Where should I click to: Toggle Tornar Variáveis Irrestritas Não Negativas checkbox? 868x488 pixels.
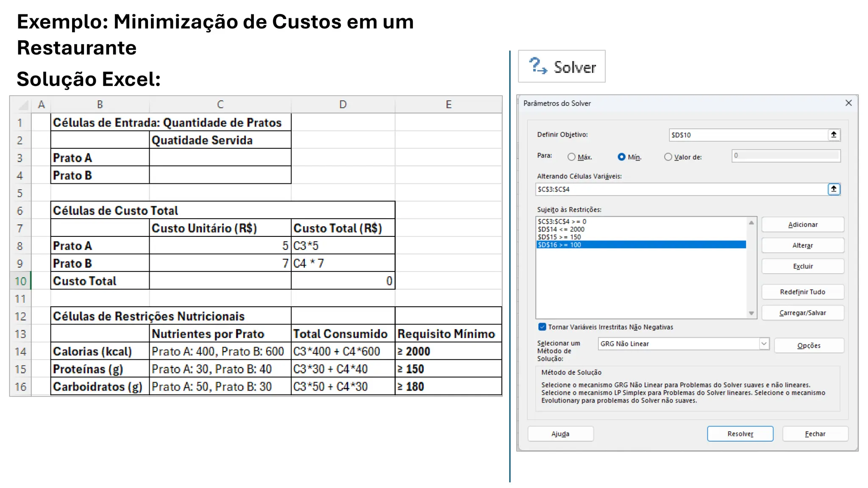(542, 327)
